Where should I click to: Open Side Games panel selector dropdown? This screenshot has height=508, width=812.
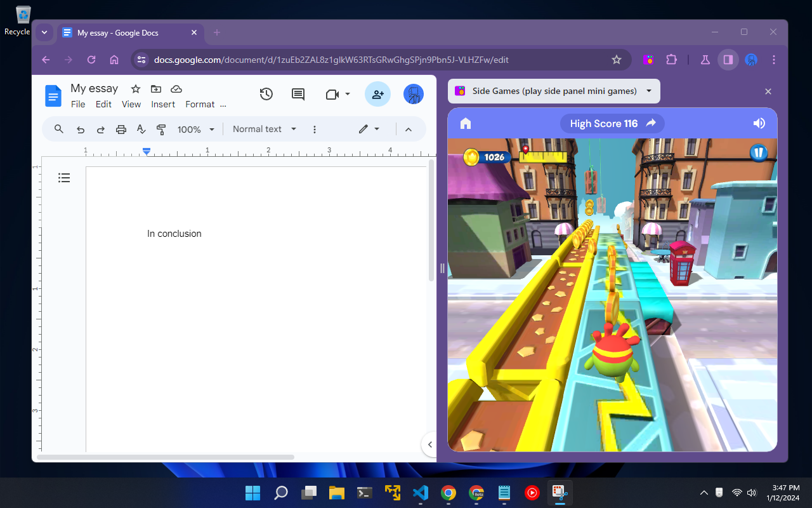[648, 91]
